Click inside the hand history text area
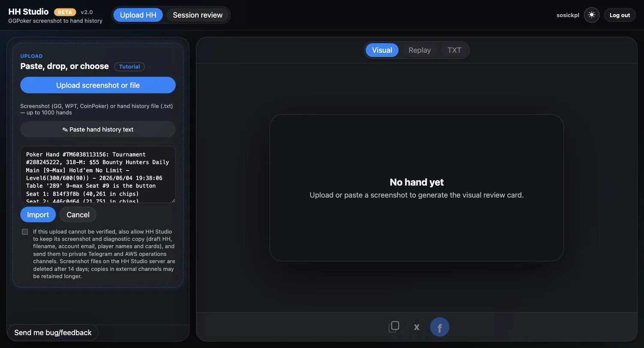644x348 pixels. click(98, 174)
